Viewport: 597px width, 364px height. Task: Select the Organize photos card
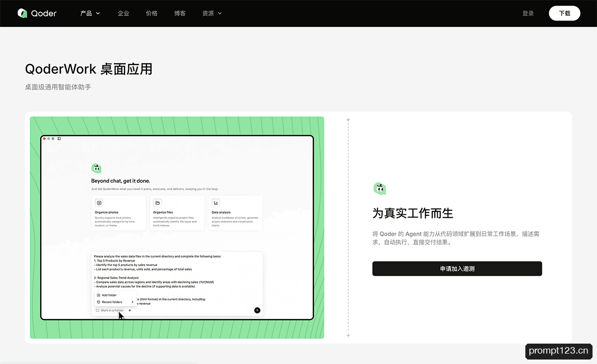pos(119,213)
